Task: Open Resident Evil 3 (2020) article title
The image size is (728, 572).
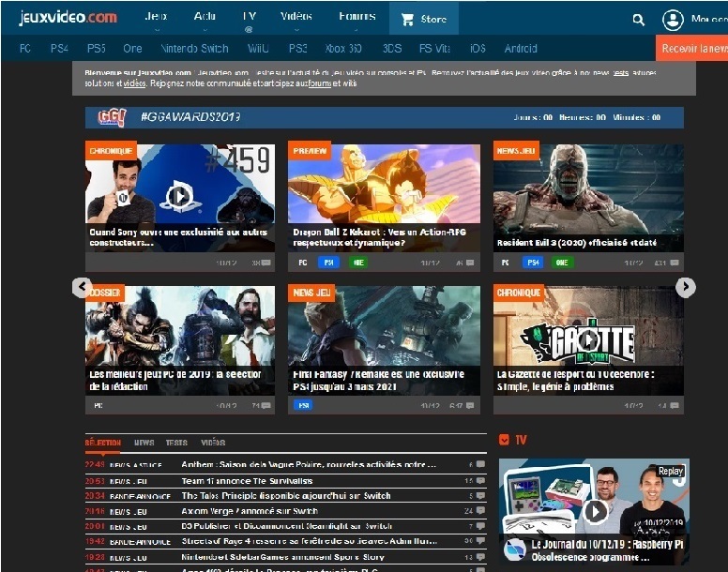Action: pyautogui.click(x=577, y=243)
